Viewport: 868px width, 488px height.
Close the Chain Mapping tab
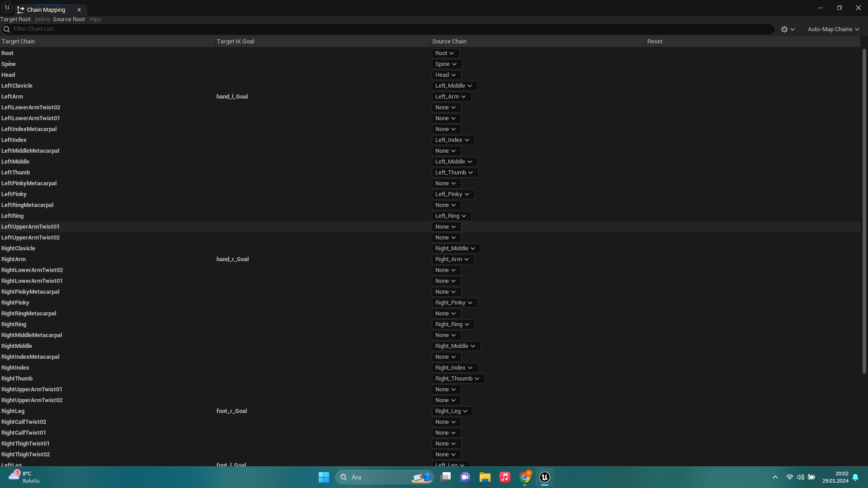point(79,9)
